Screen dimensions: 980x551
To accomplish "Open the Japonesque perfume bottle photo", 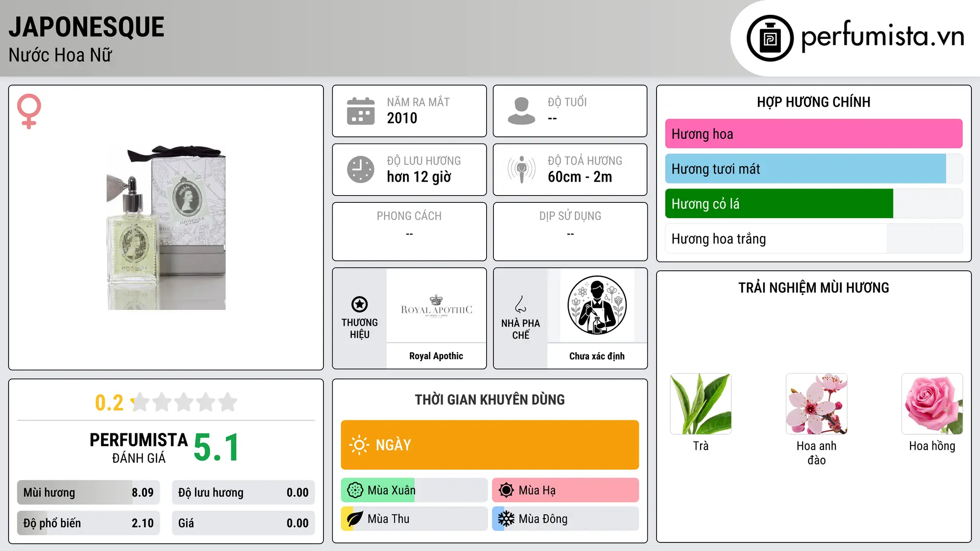I will click(x=166, y=228).
